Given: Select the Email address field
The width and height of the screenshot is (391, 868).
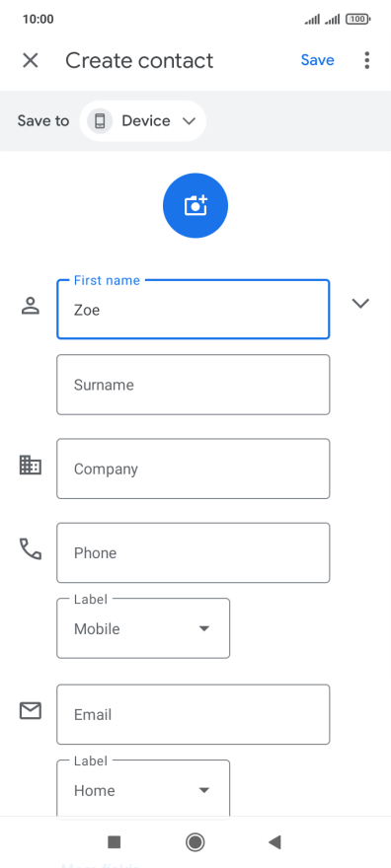Looking at the screenshot, I should (194, 715).
